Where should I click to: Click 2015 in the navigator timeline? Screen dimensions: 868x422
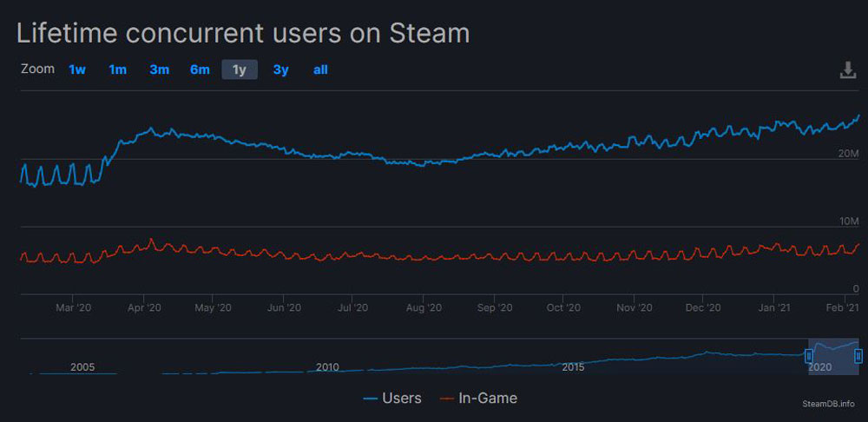click(x=573, y=367)
